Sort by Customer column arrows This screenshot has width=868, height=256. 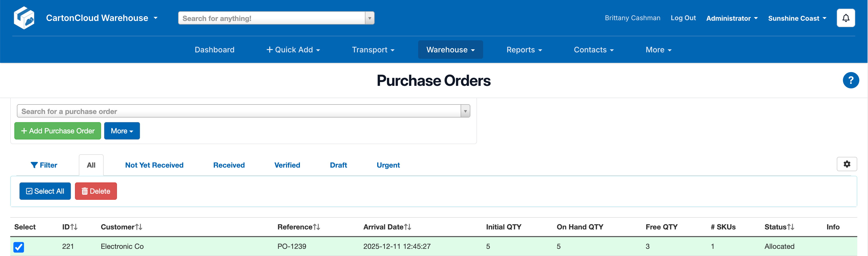138,227
